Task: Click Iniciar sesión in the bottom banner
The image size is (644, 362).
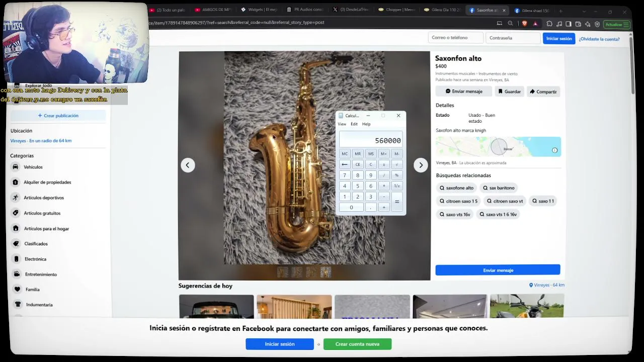Action: (x=280, y=344)
